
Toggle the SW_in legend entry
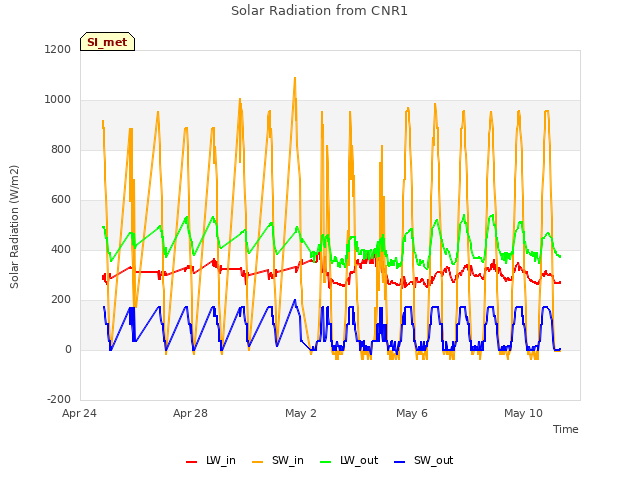[278, 460]
